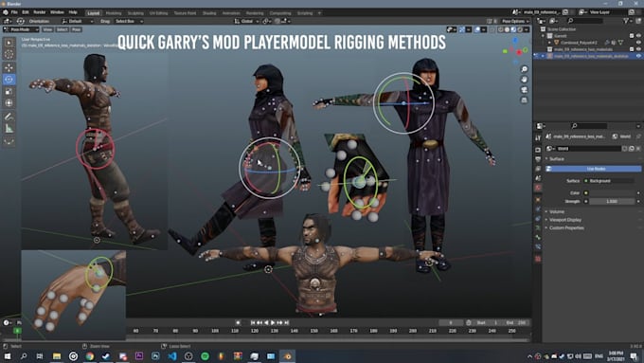Toggle the camera view icon
Viewport: 644px width, 363px height.
524,90
